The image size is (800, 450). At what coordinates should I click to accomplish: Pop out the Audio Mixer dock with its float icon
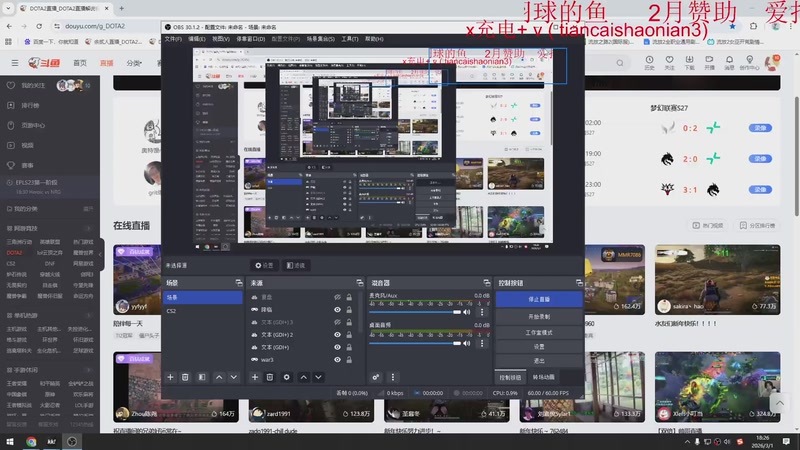(x=487, y=283)
